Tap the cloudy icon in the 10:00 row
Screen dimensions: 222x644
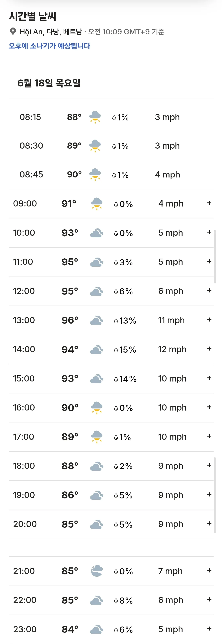point(97,233)
